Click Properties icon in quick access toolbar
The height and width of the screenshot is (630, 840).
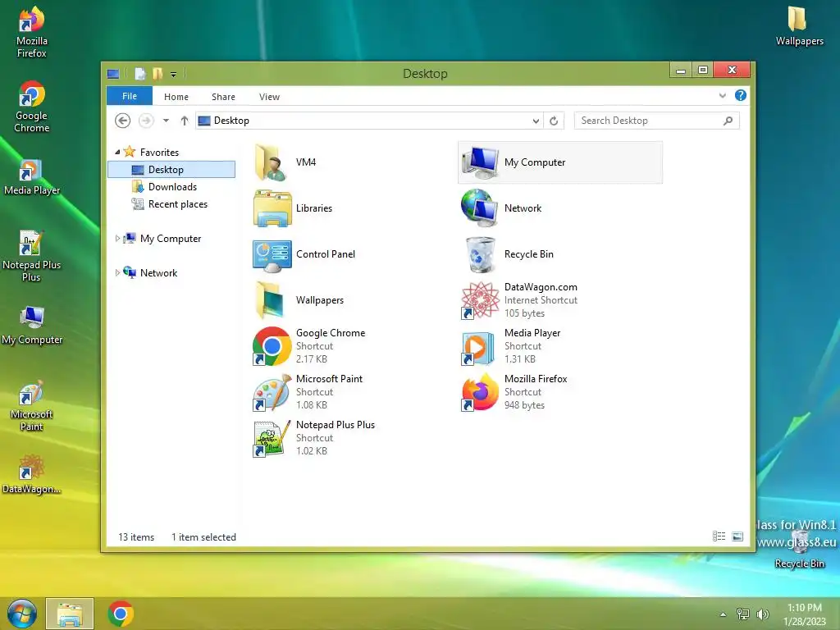click(x=139, y=73)
